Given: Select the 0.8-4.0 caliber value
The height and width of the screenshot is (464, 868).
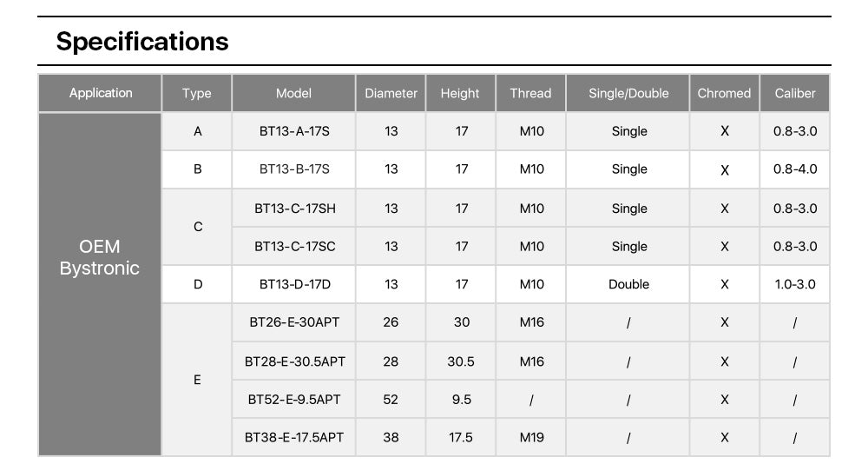Looking at the screenshot, I should pyautogui.click(x=795, y=169).
